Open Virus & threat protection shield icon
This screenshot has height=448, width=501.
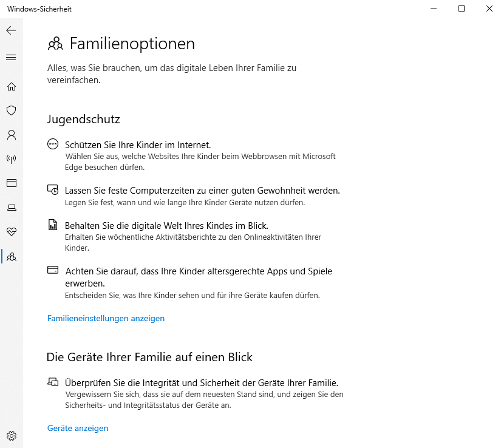pyautogui.click(x=11, y=110)
